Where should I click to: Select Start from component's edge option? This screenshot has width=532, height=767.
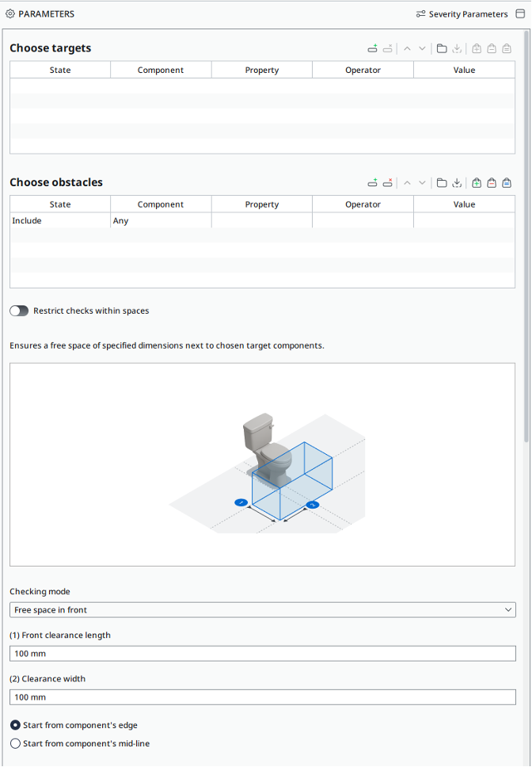pyautogui.click(x=15, y=725)
